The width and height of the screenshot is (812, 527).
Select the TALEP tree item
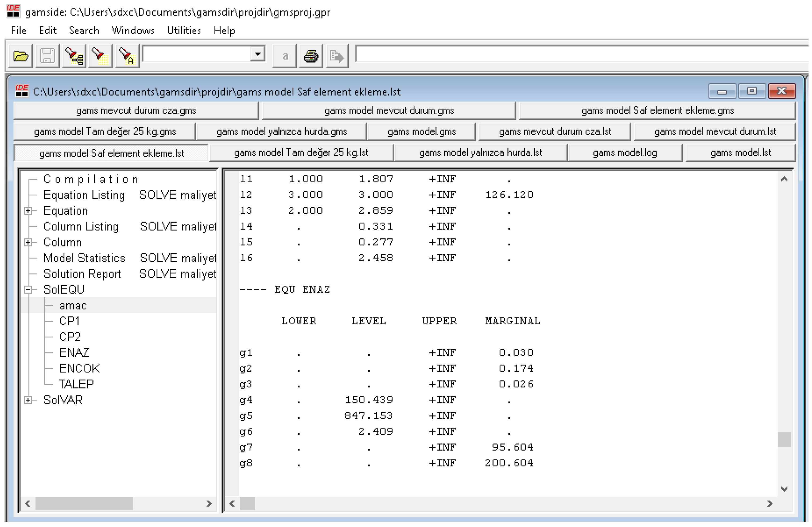tap(76, 384)
